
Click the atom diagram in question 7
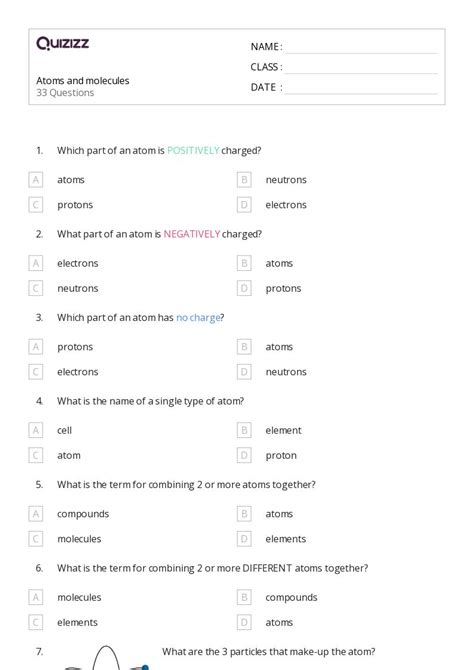(x=107, y=658)
